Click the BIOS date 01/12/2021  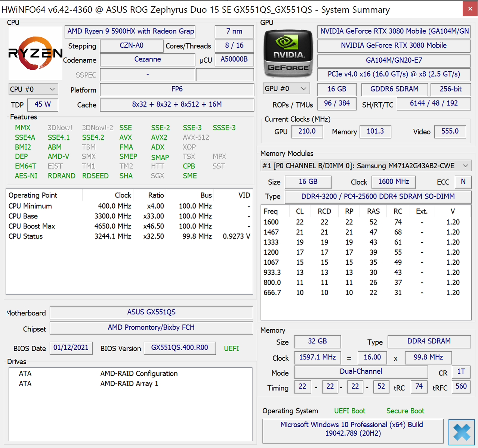[71, 348]
